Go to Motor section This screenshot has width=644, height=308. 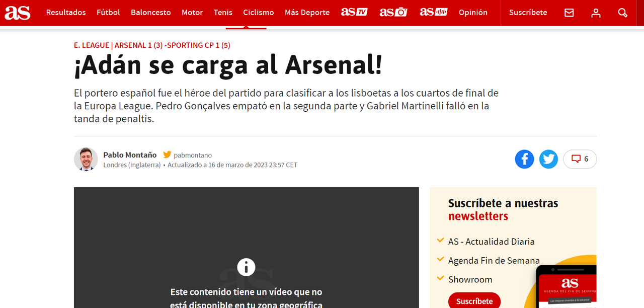coord(192,13)
